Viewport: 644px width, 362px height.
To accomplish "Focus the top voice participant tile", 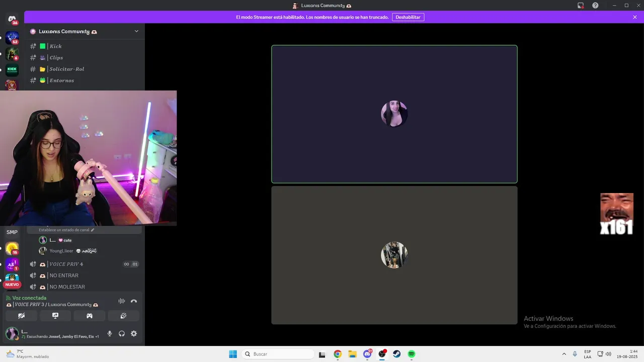I will tap(394, 114).
